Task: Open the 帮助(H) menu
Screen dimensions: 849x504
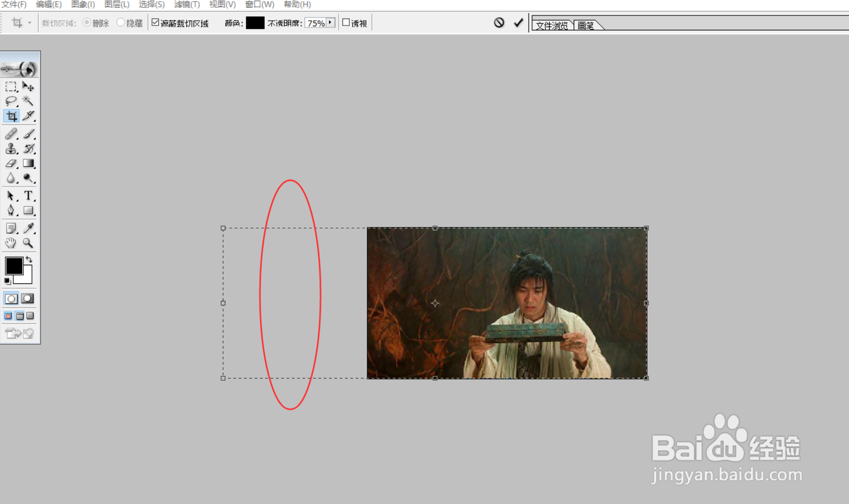Action: (297, 4)
